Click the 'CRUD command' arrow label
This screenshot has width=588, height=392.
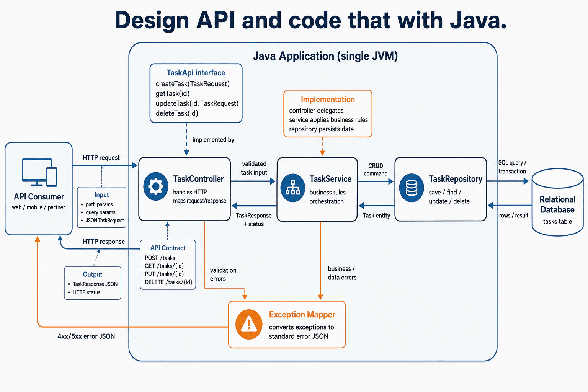coord(376,170)
